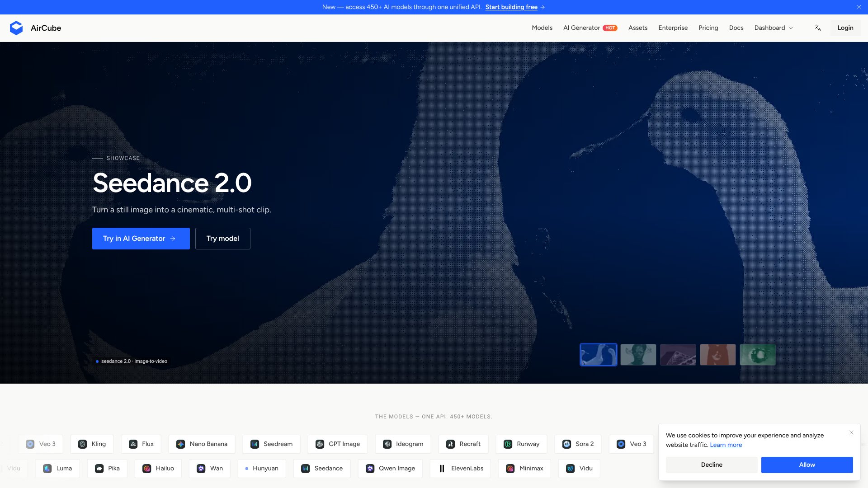Select the green showcase thumbnail
868x488 pixels.
758,355
